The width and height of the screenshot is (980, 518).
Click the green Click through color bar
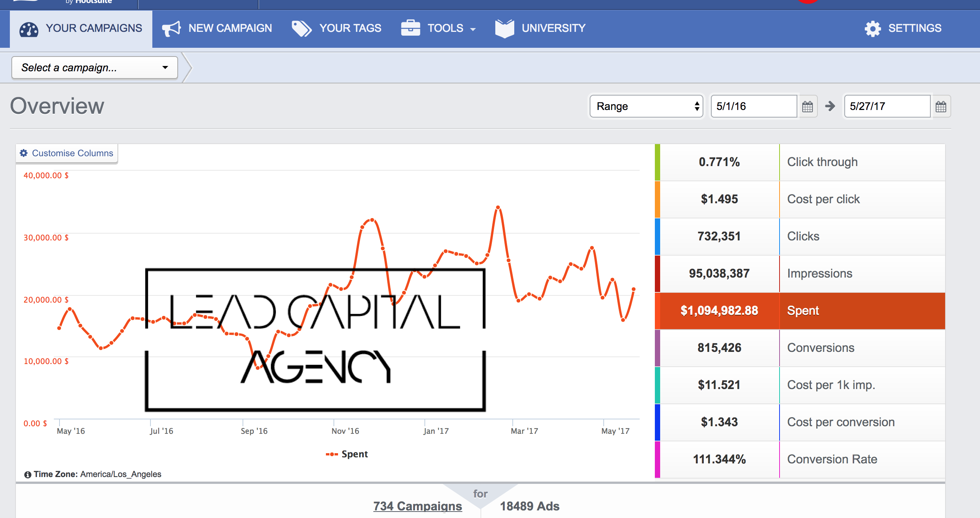[658, 162]
